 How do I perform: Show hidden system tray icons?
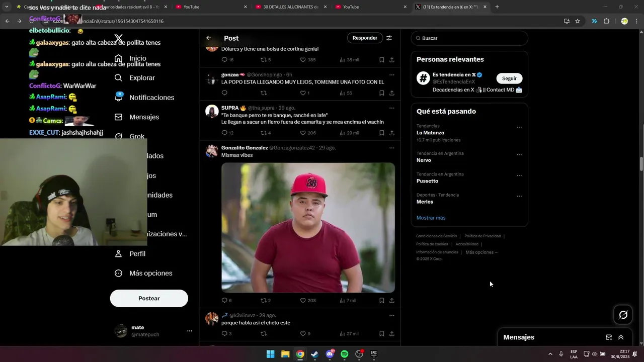[550, 354]
